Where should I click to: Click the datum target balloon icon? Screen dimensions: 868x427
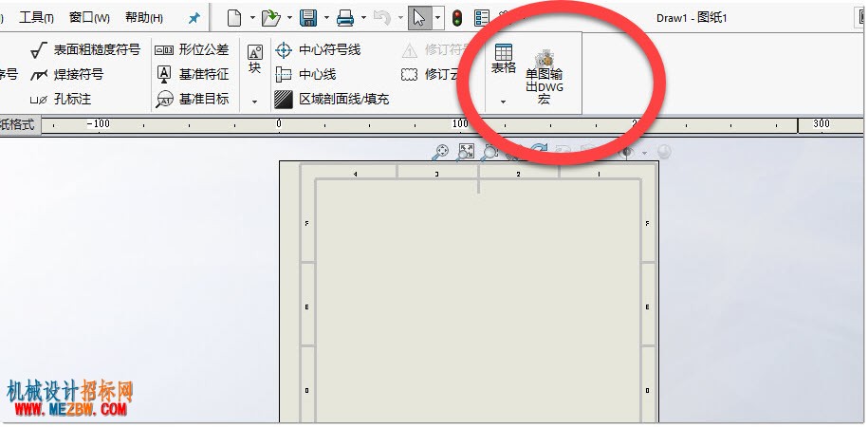(164, 100)
